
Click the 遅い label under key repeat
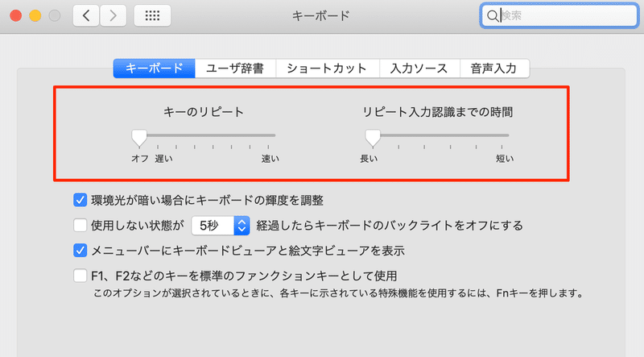coord(163,159)
